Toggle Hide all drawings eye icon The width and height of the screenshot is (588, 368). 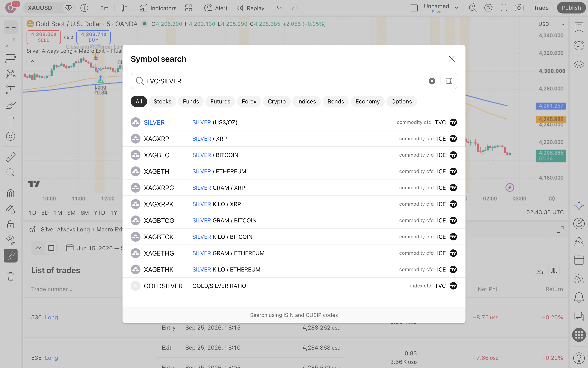click(11, 240)
